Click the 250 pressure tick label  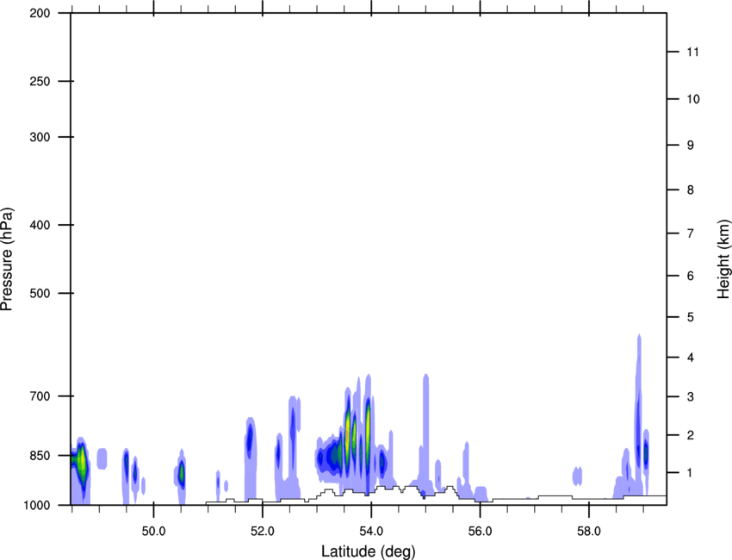click(x=40, y=81)
